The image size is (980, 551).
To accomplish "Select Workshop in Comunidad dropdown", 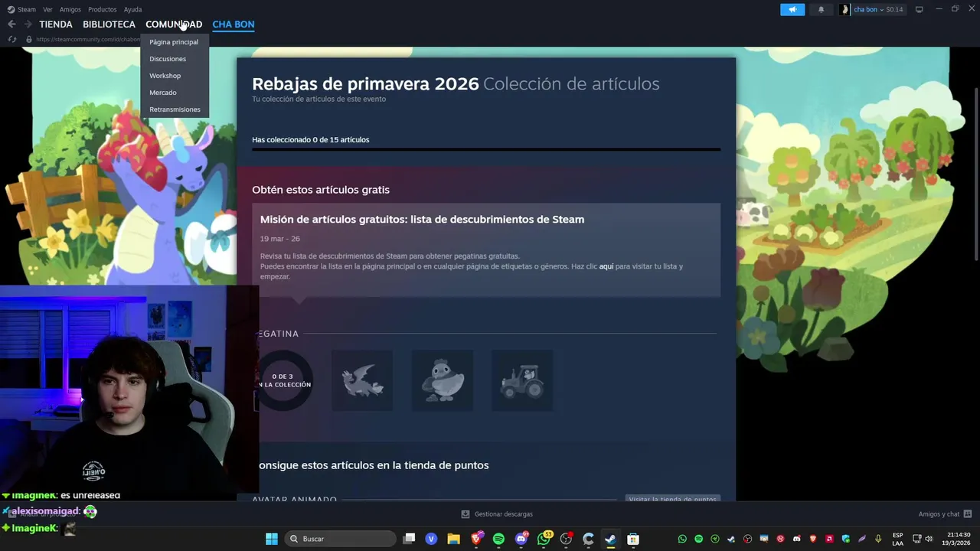I will point(165,76).
